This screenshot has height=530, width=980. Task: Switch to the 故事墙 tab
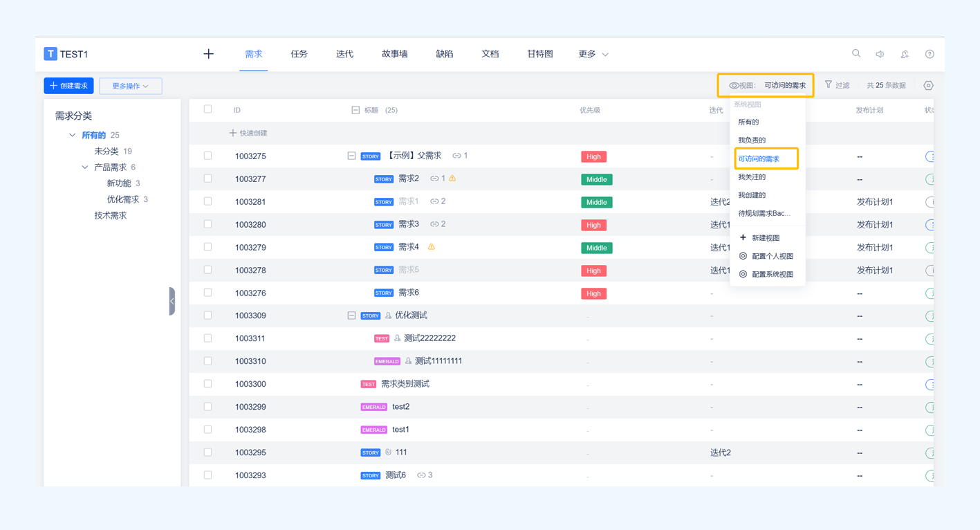[395, 54]
